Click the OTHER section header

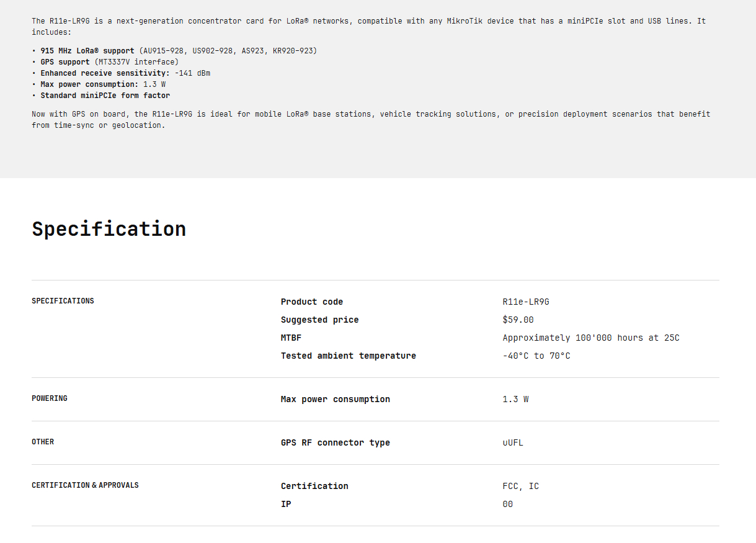[x=43, y=442]
